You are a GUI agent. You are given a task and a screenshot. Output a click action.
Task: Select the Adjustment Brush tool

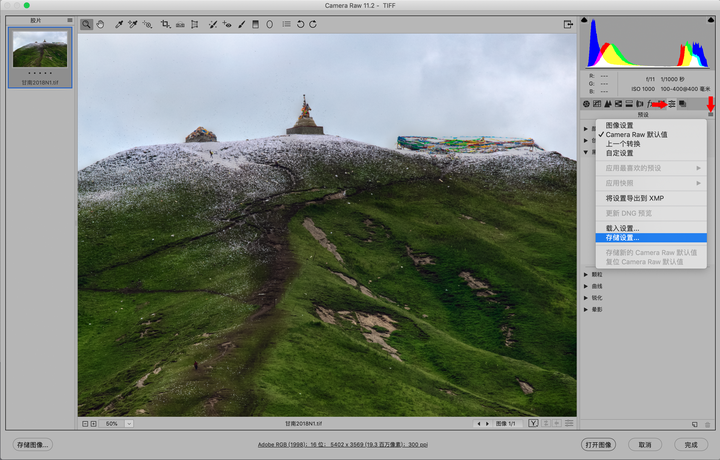coord(242,24)
